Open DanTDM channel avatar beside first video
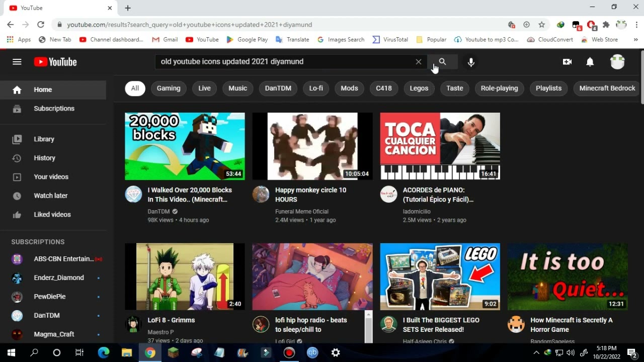 133,194
